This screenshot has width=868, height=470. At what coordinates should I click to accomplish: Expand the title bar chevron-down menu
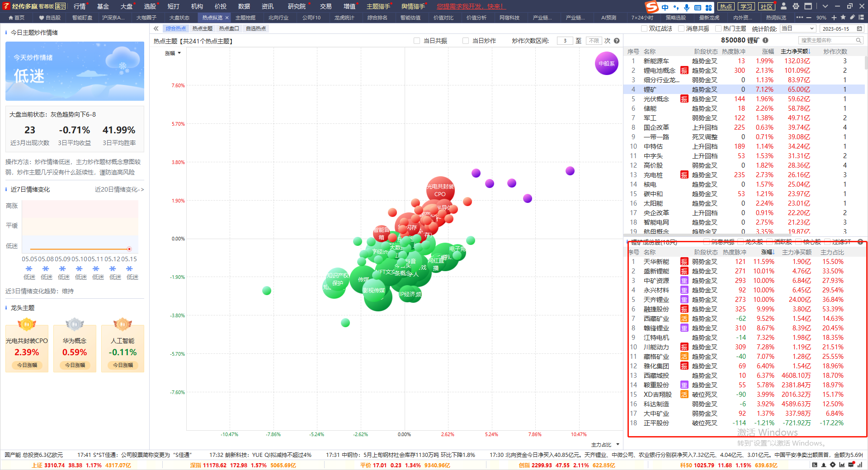pyautogui.click(x=825, y=6)
